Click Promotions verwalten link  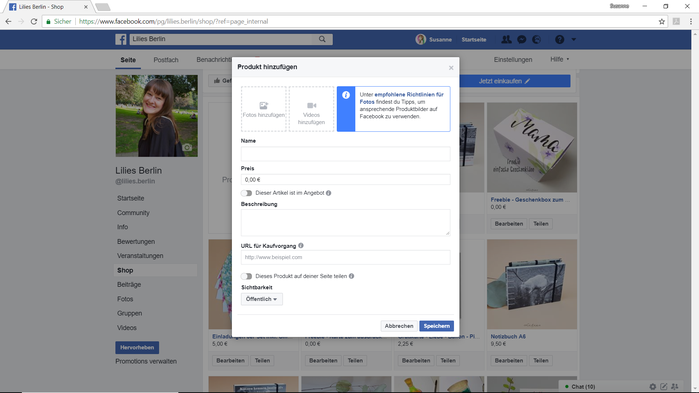146,361
